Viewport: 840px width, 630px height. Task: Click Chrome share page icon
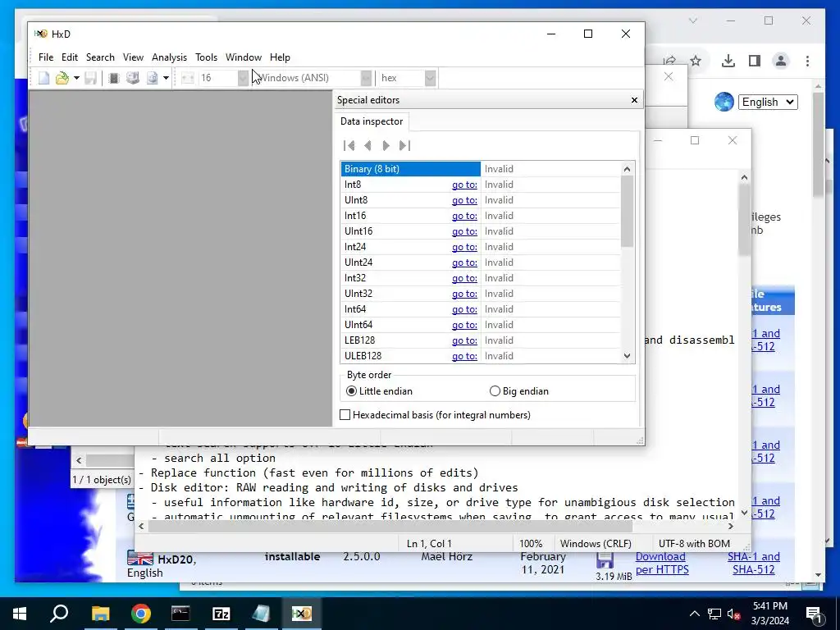(x=669, y=61)
